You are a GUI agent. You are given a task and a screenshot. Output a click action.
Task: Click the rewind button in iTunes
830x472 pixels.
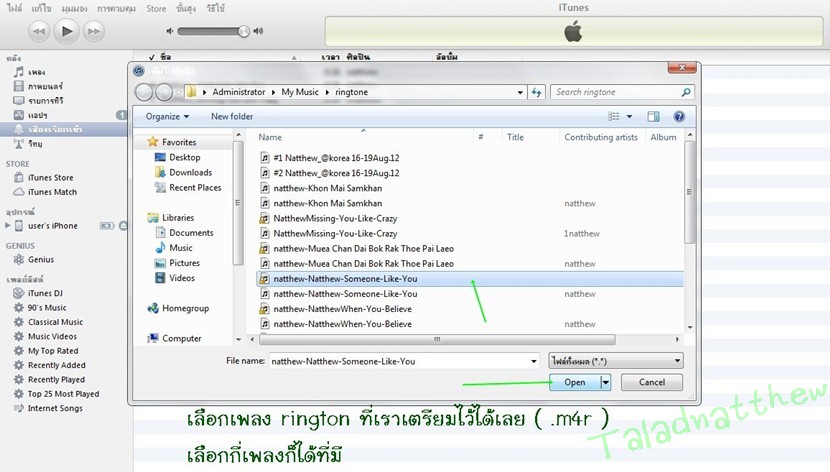tap(39, 31)
